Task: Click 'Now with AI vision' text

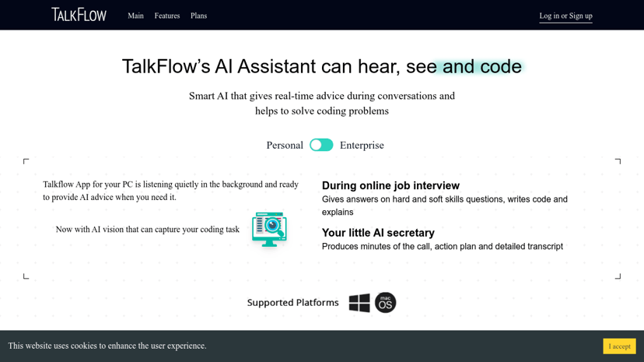Action: coord(148,230)
